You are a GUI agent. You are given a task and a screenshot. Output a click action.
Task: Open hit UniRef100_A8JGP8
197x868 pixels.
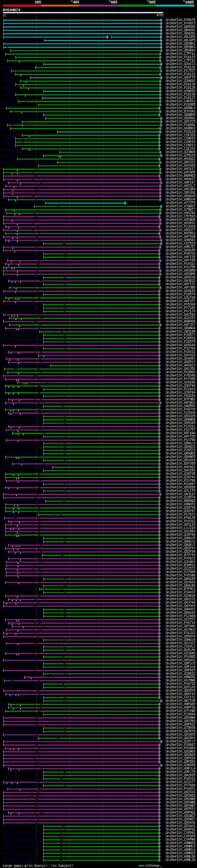point(180,37)
